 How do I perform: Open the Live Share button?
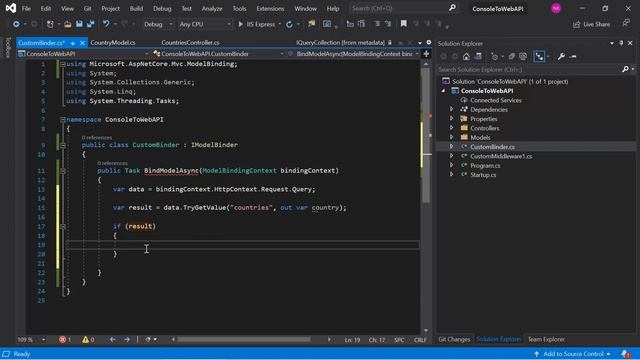[591, 24]
